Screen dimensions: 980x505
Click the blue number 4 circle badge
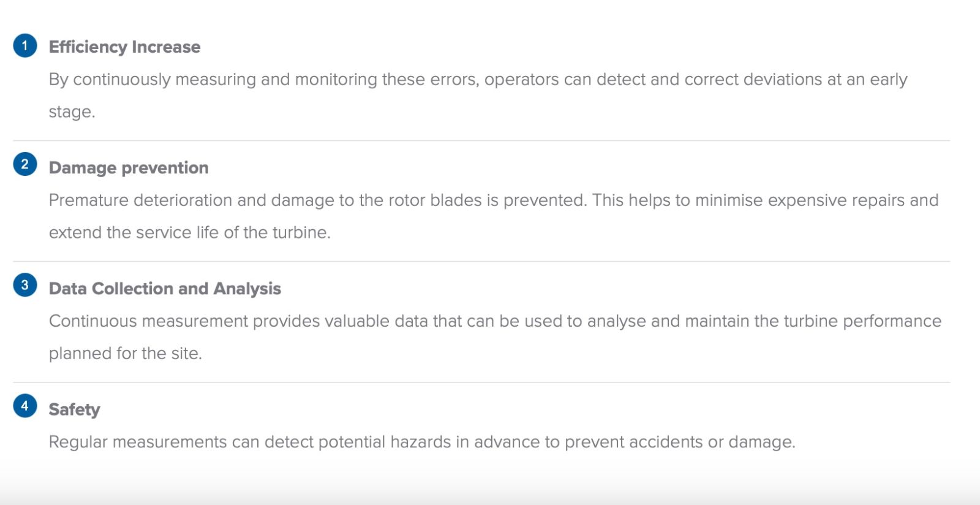point(25,406)
